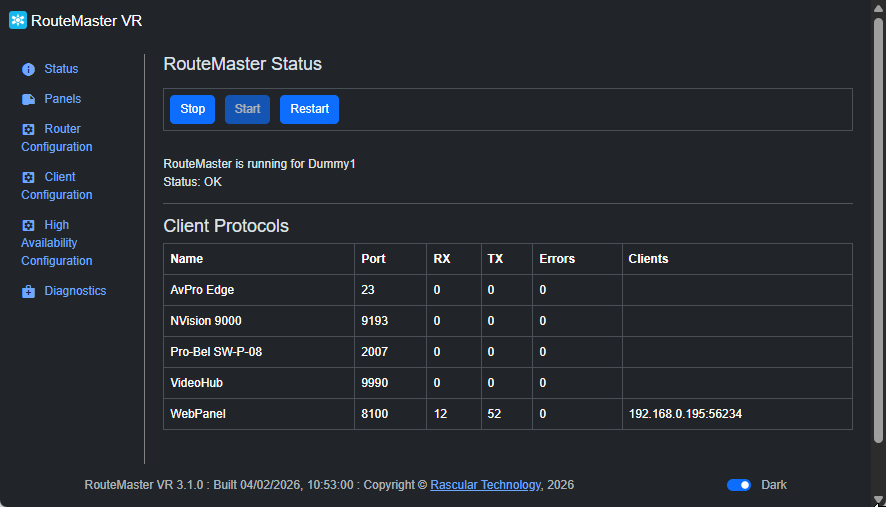Click the Client Configuration gear icon
886x507 pixels.
tap(28, 177)
